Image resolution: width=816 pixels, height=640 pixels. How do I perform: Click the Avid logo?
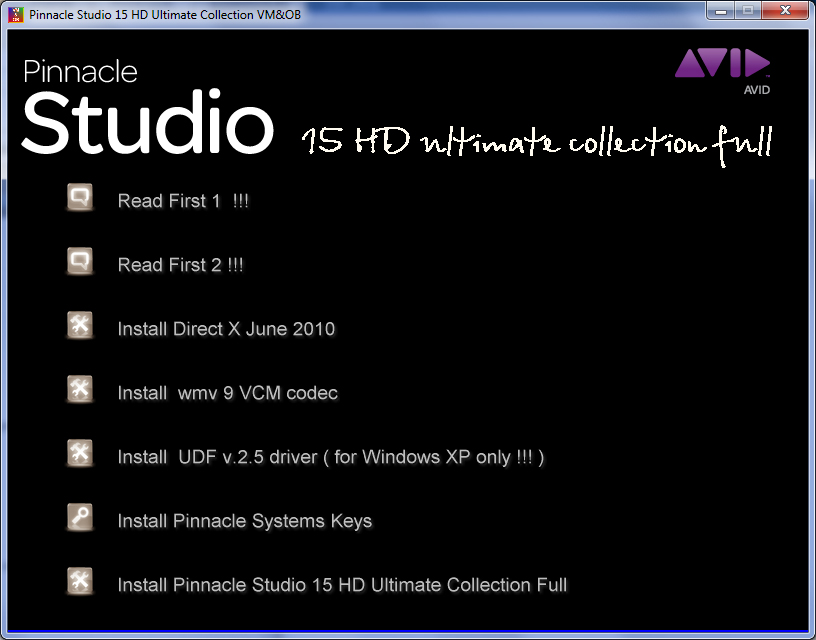click(x=723, y=71)
